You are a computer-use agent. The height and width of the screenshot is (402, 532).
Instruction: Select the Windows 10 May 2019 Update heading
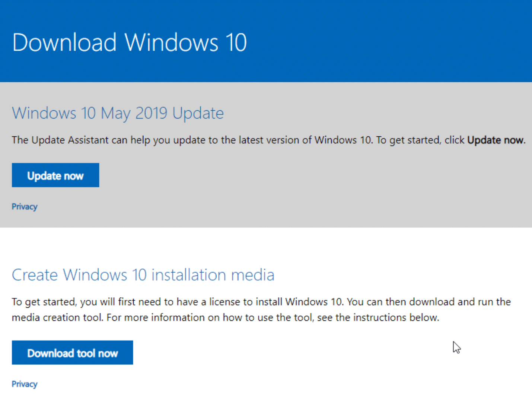tap(118, 113)
